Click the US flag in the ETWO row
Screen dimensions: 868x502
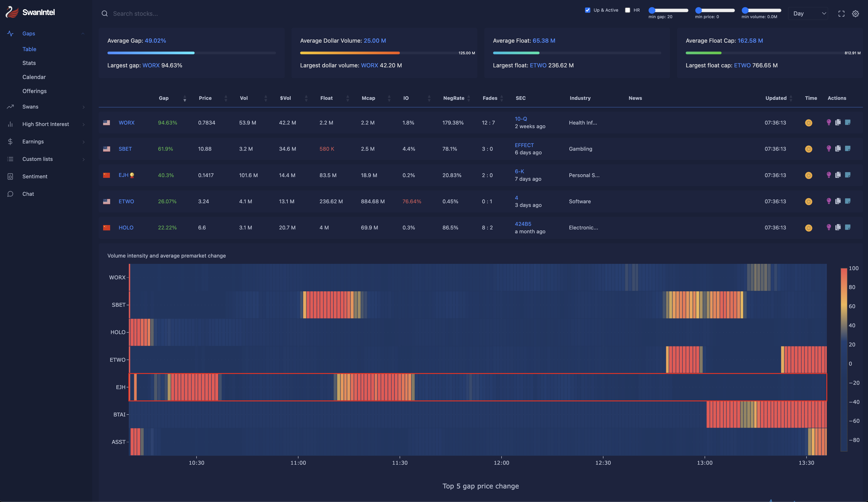[x=107, y=201]
